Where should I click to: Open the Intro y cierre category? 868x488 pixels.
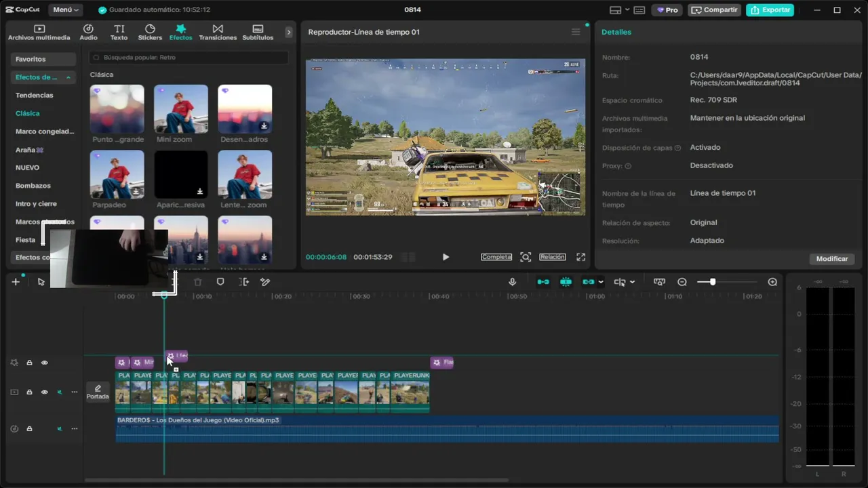click(36, 204)
